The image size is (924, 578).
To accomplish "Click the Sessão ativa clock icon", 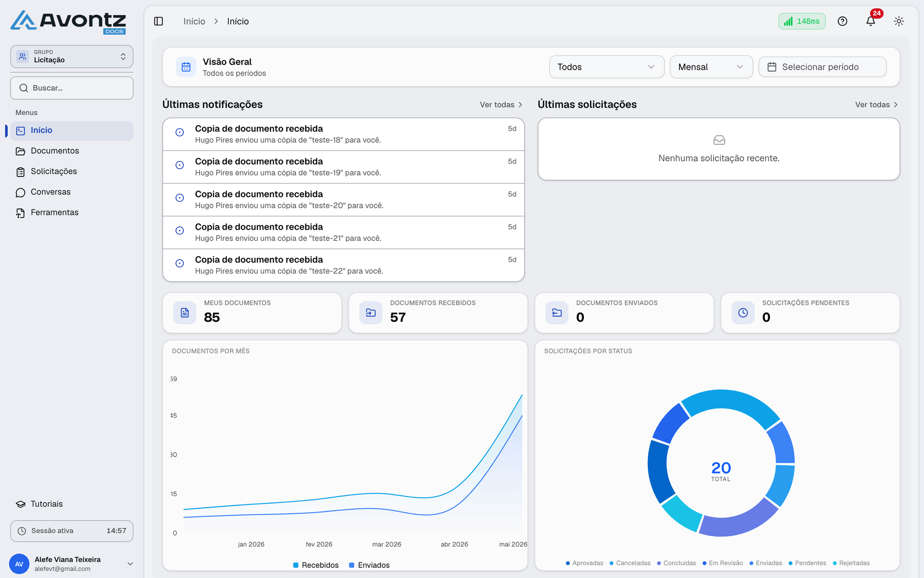I will [x=22, y=531].
